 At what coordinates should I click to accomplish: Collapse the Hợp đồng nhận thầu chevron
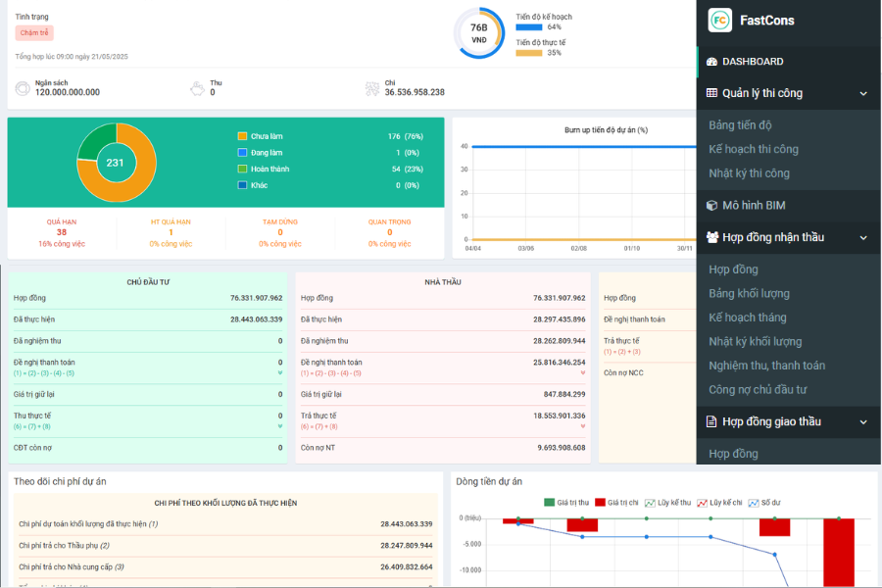[x=863, y=238]
